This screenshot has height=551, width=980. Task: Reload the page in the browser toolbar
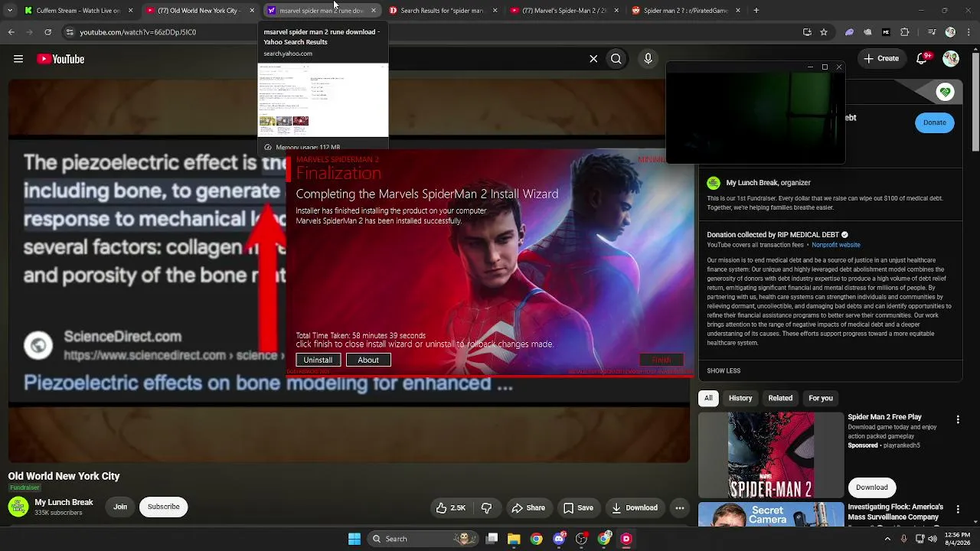point(48,32)
